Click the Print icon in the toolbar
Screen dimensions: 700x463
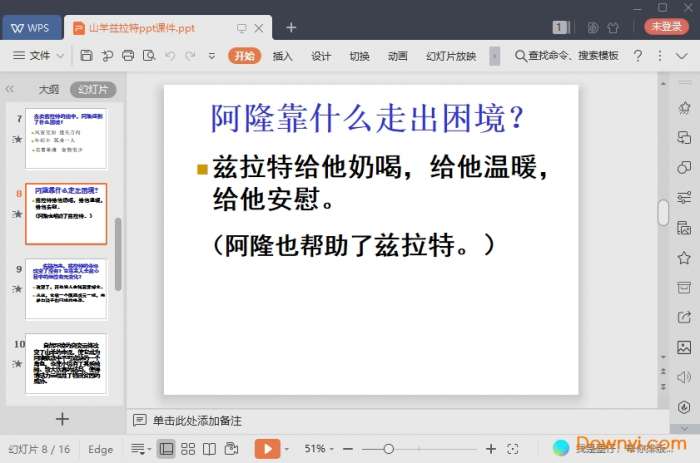click(x=128, y=56)
